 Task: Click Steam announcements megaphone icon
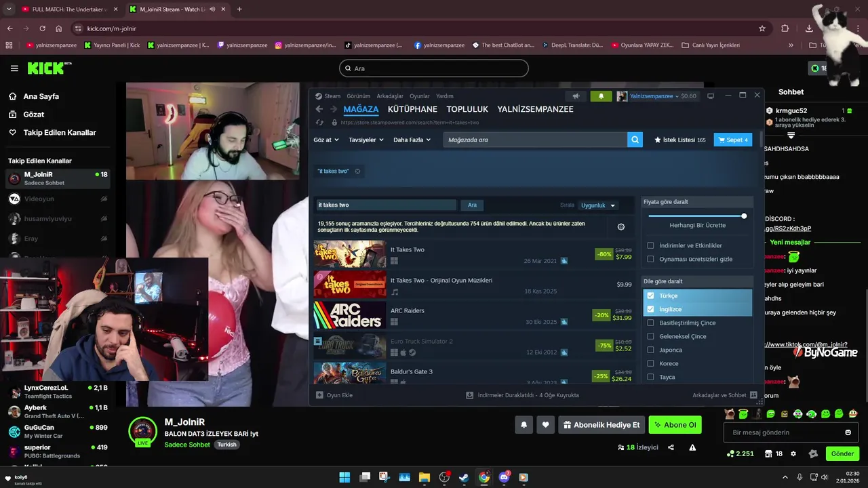point(576,96)
